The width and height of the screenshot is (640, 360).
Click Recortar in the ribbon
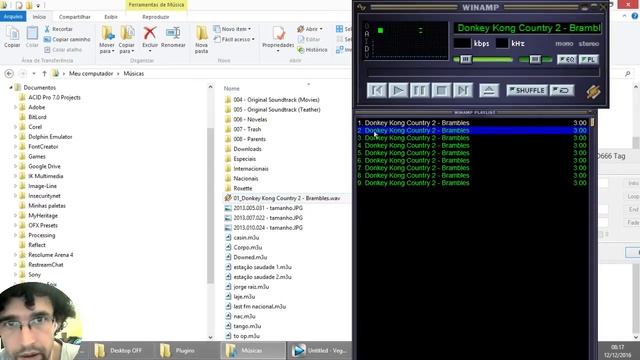58,29
